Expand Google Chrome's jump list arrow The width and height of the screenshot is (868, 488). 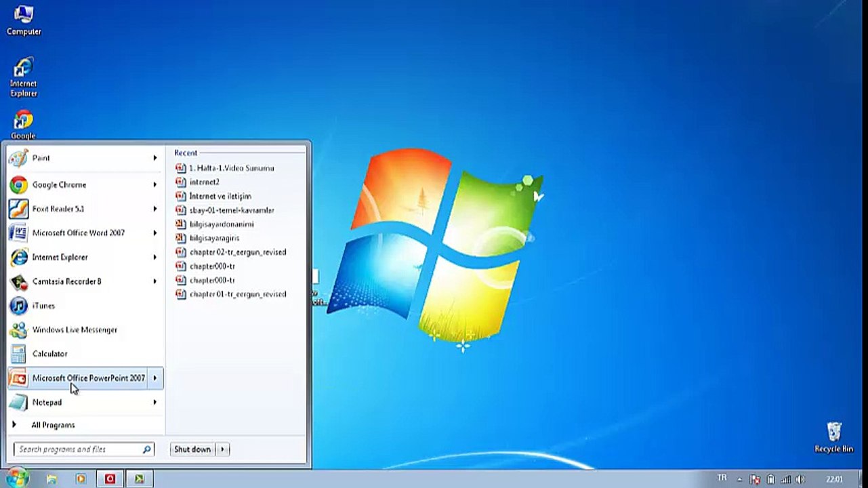point(155,184)
